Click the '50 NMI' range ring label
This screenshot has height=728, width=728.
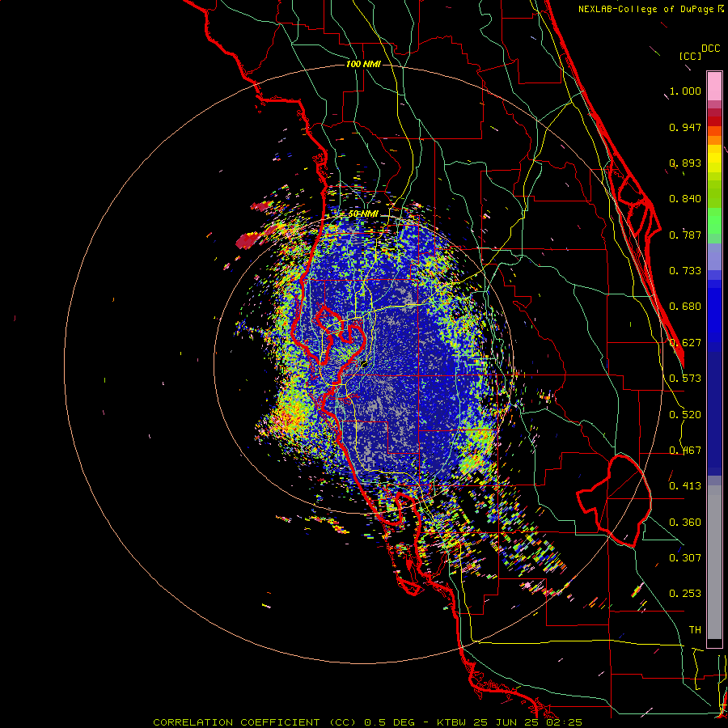[363, 214]
